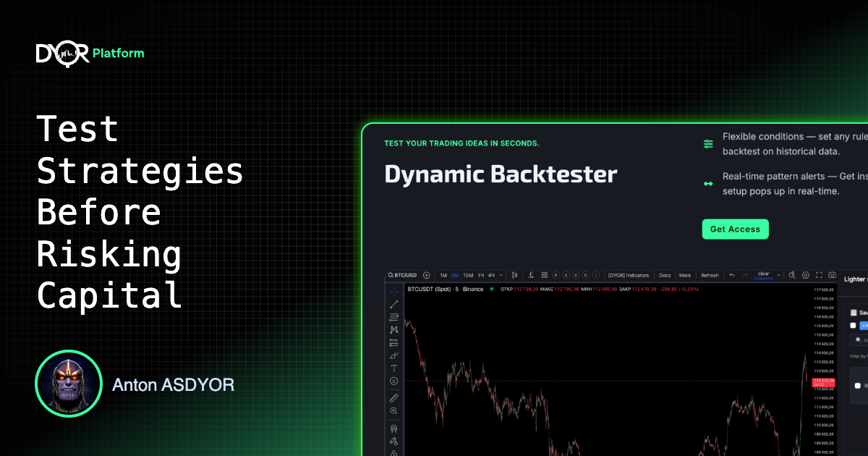Click the circled R toolbar button

556,275
